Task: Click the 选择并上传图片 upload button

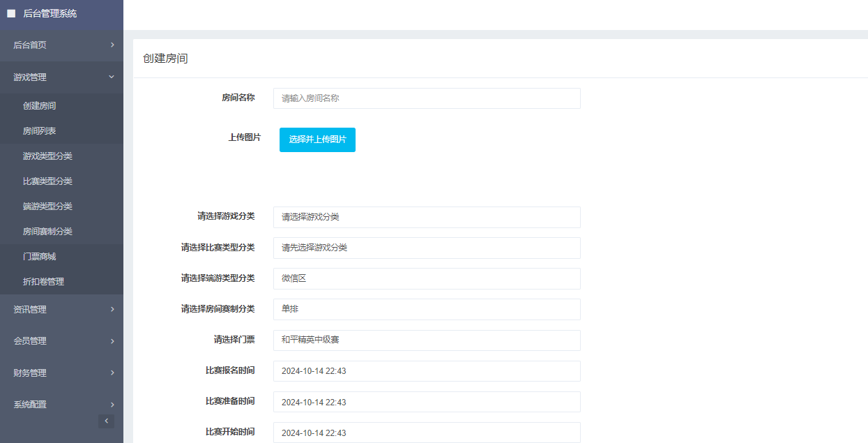Action: point(317,140)
